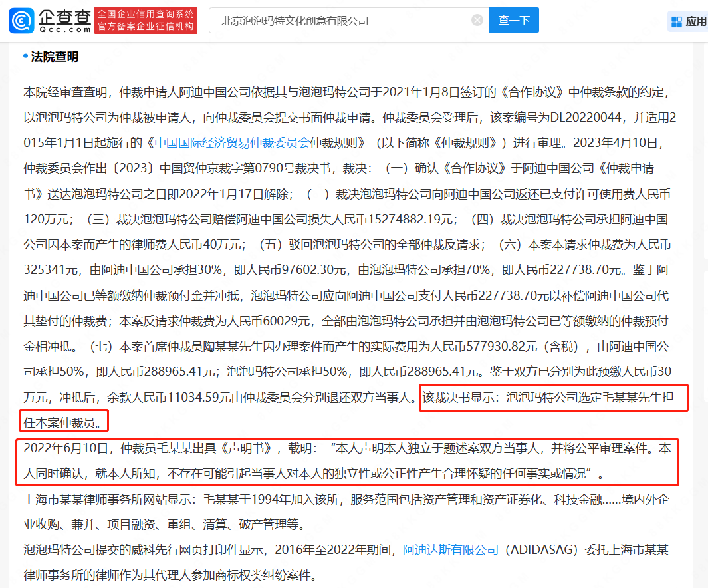The height and width of the screenshot is (588, 708).
Task: Open the 阿迪达斯有限公司 link
Action: (x=451, y=550)
